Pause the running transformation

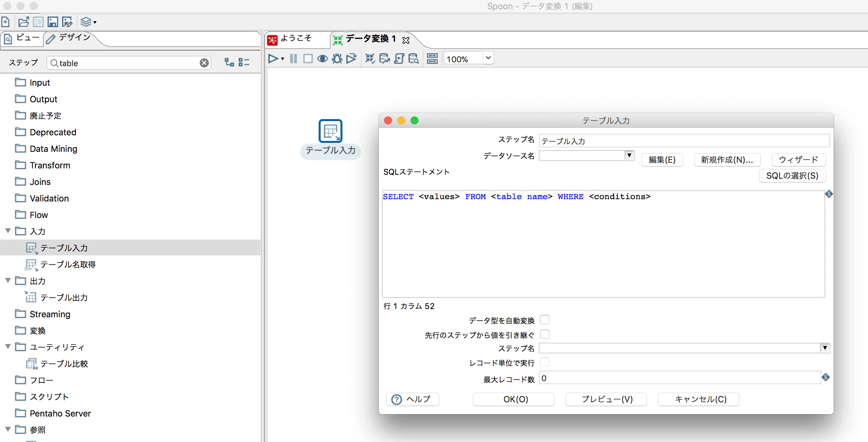click(294, 59)
